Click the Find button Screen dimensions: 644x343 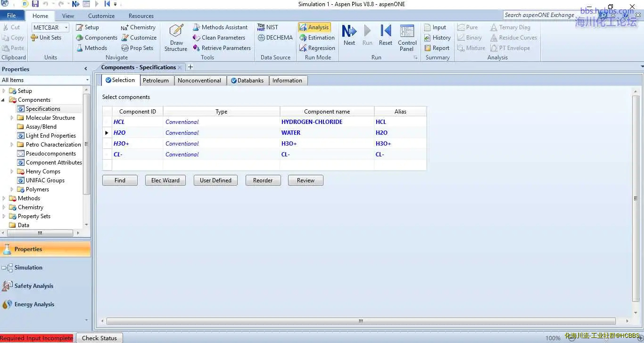tap(120, 180)
